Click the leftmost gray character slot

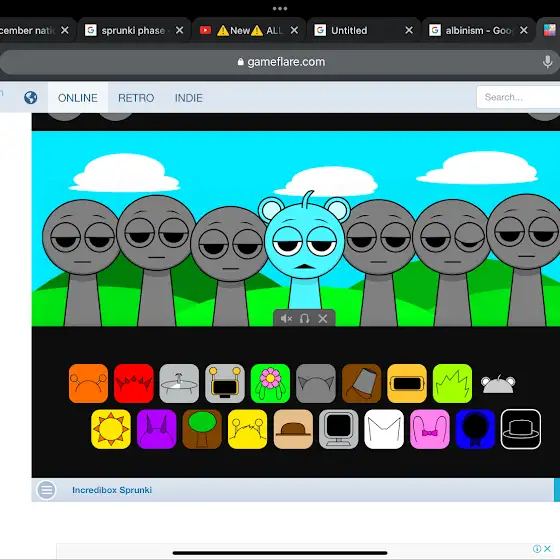pyautogui.click(x=82, y=262)
